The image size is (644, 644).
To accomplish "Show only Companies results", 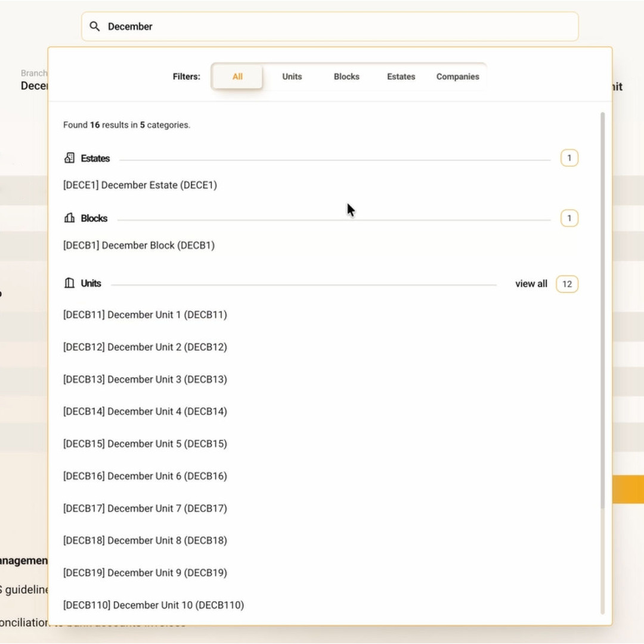I will coord(457,76).
